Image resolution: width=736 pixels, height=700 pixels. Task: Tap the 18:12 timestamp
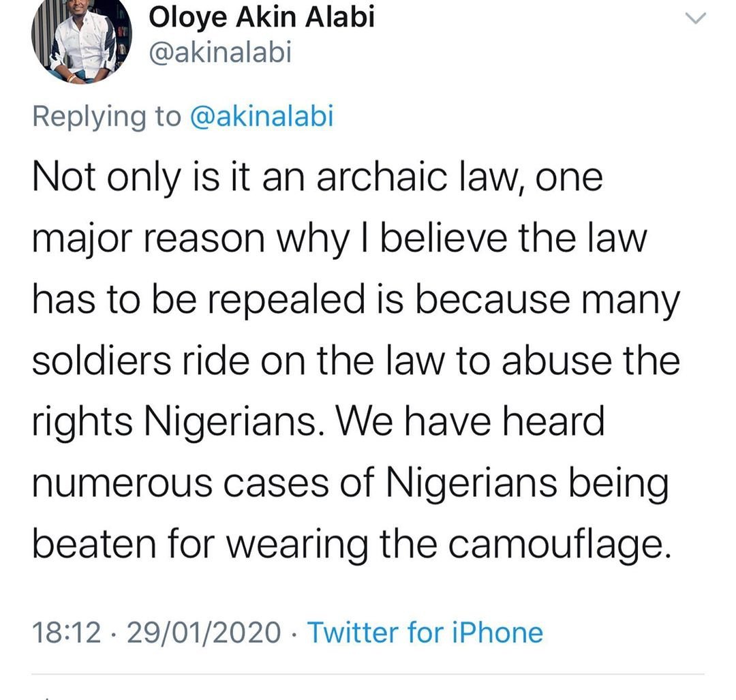point(67,633)
